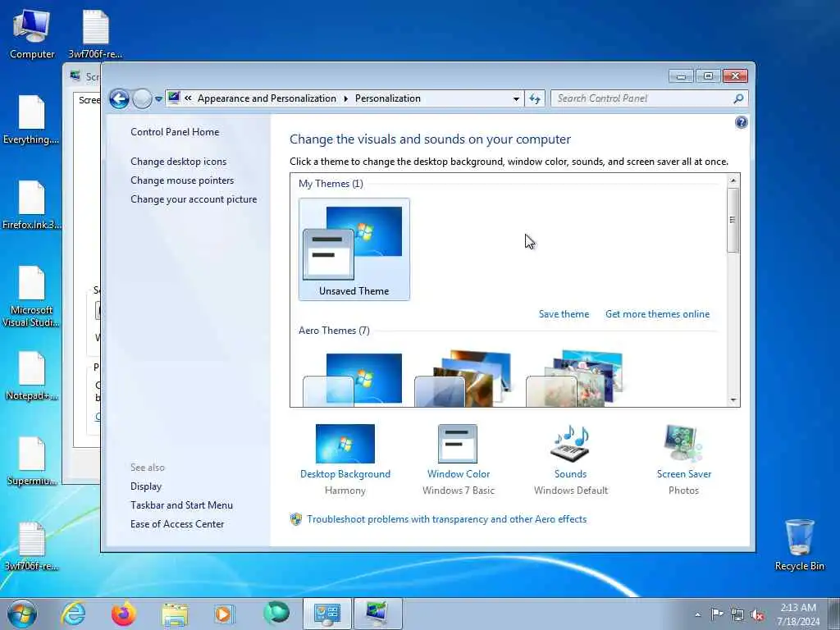840x630 pixels.
Task: Open the Recycle Bin
Action: [x=799, y=545]
